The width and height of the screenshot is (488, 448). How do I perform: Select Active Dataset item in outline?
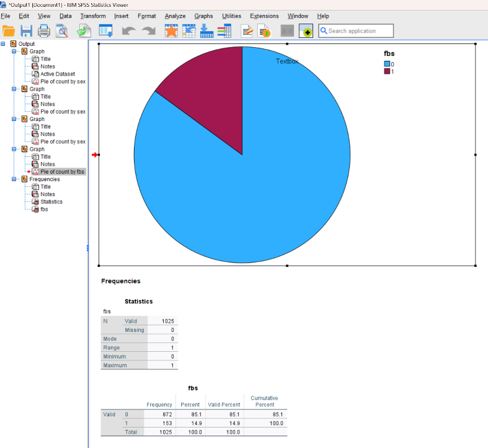click(x=57, y=74)
